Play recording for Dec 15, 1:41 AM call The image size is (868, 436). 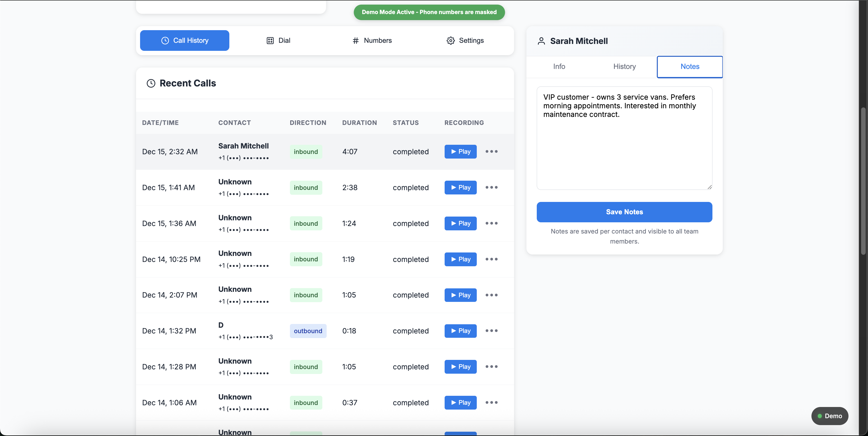(x=460, y=188)
